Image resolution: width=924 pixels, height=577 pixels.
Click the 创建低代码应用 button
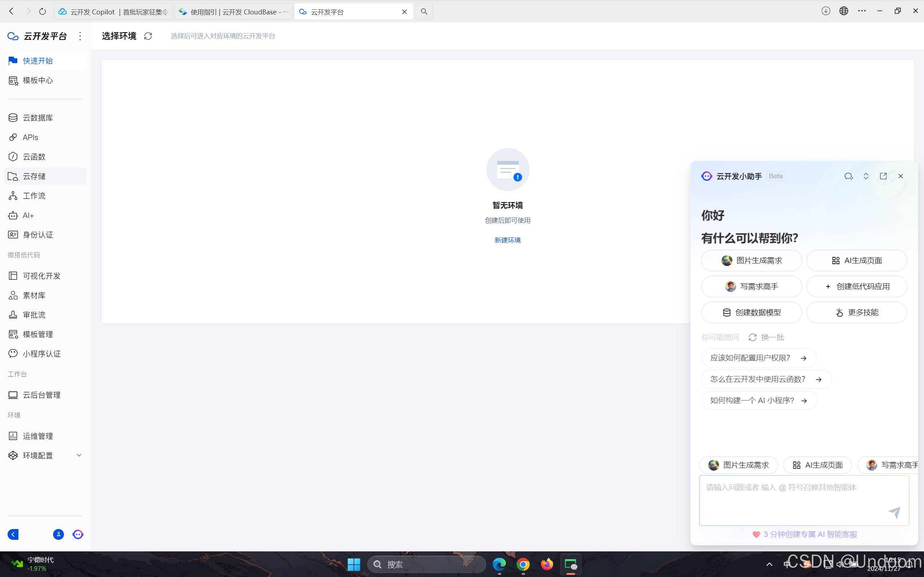click(x=856, y=286)
